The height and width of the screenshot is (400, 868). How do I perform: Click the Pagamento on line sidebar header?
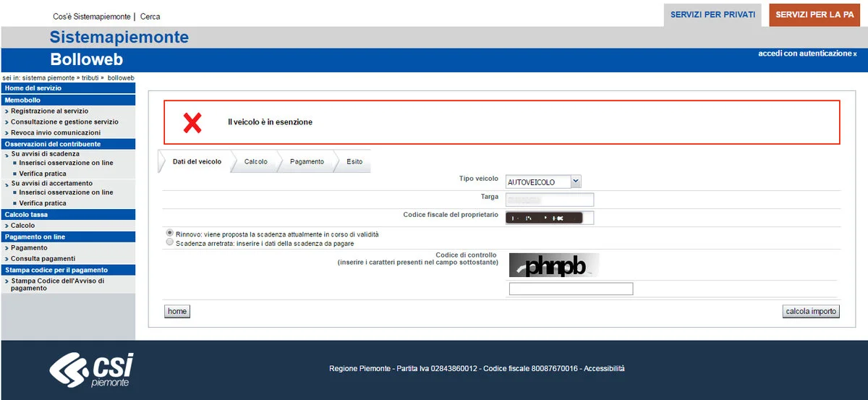[x=68, y=237]
